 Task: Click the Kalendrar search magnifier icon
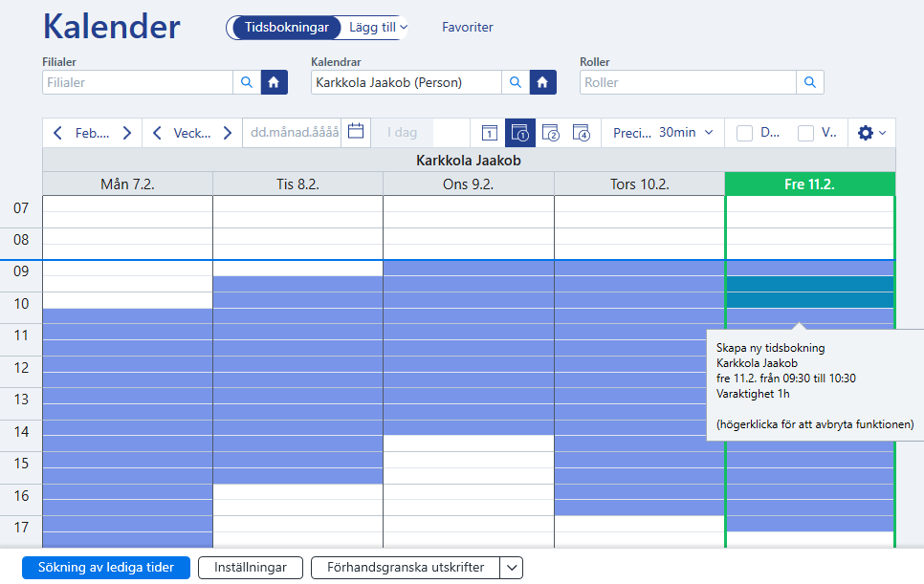click(516, 82)
